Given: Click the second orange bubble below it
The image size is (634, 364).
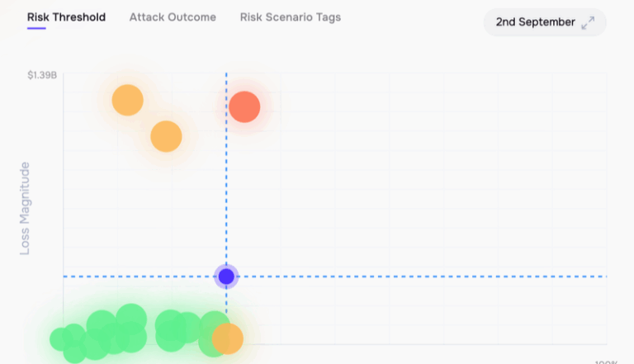Looking at the screenshot, I should (x=166, y=136).
